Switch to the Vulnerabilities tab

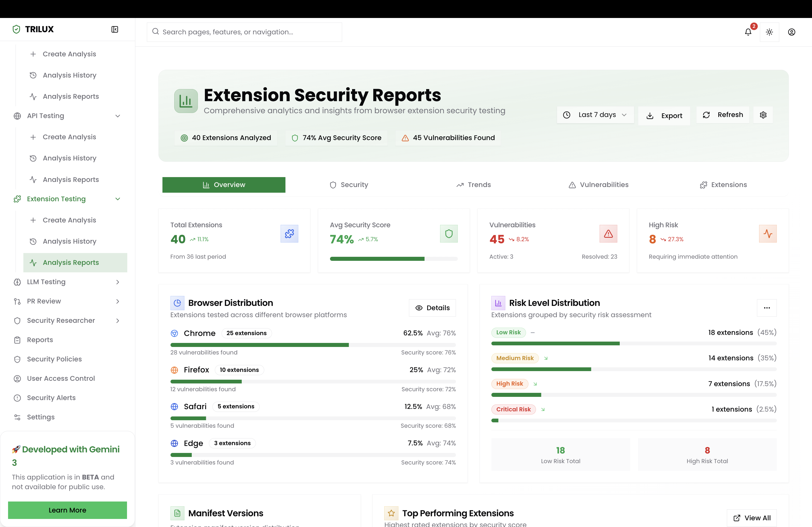599,185
